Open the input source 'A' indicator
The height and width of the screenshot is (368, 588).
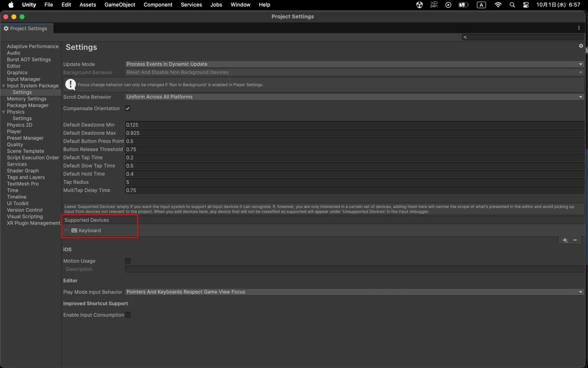coord(482,5)
